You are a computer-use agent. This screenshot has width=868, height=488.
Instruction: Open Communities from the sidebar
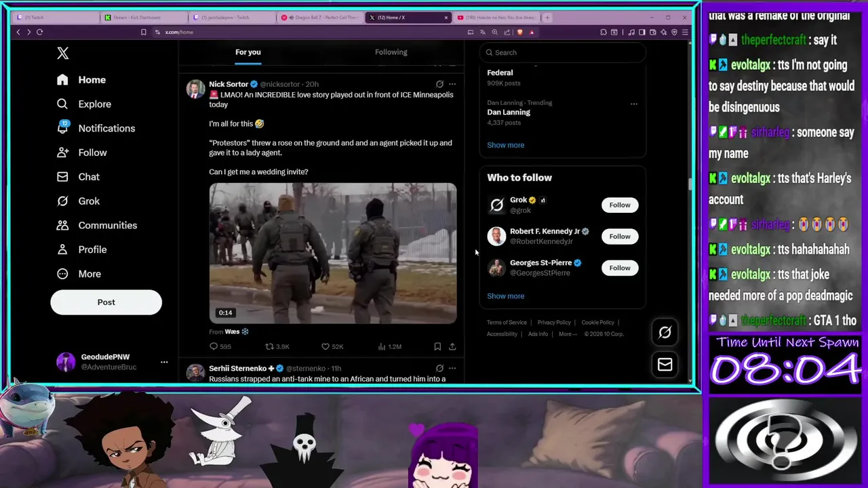pyautogui.click(x=97, y=225)
